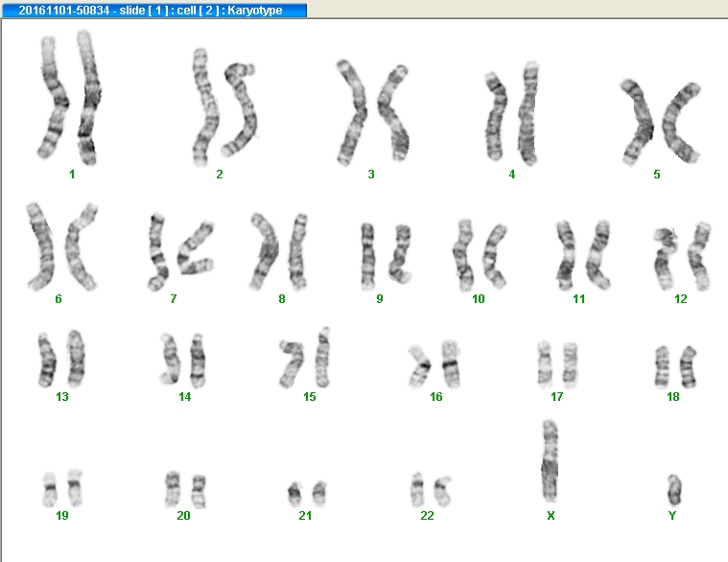Select the chromosome 18 pair
This screenshot has width=728, height=562.
coord(676,366)
